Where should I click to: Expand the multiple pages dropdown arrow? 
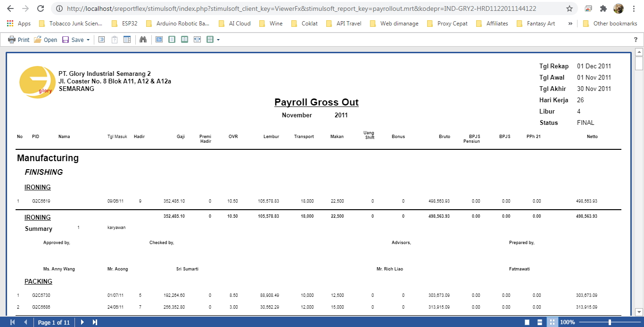[218, 40]
